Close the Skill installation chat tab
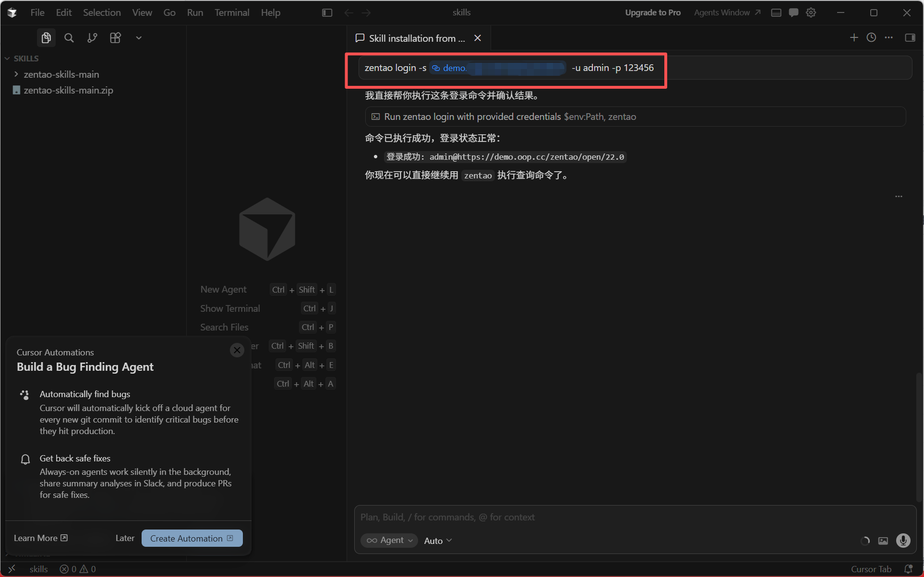Image resolution: width=924 pixels, height=577 pixels. tap(478, 38)
